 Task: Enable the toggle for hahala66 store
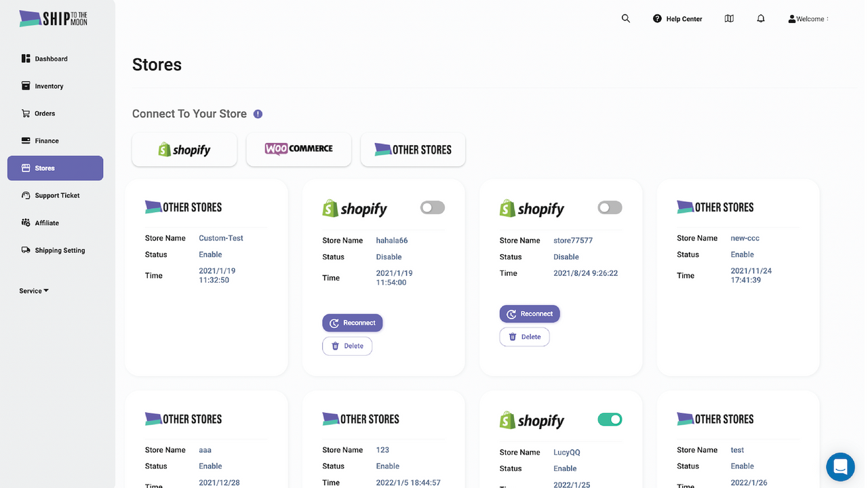coord(432,207)
